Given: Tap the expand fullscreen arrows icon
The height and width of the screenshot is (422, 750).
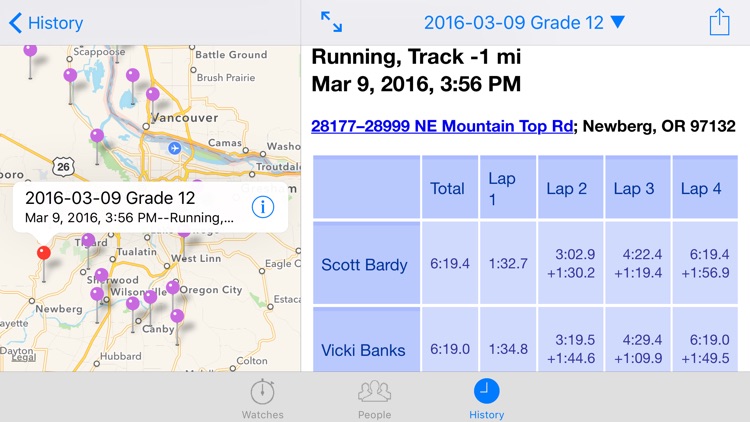Looking at the screenshot, I should pyautogui.click(x=331, y=22).
